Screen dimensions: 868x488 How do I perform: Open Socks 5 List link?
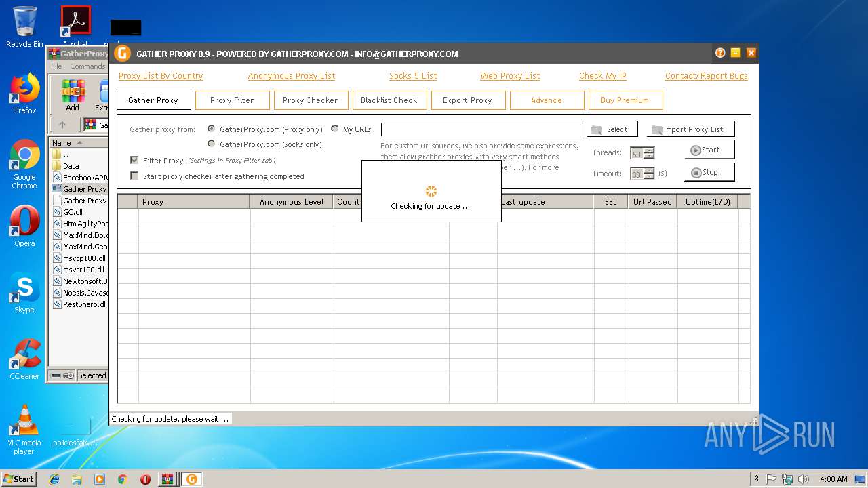pyautogui.click(x=413, y=76)
